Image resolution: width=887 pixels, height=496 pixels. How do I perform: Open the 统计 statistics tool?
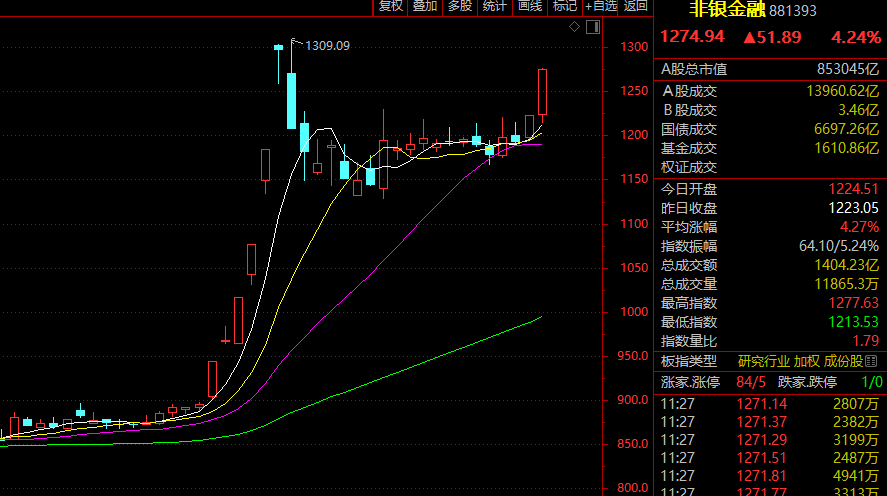494,6
